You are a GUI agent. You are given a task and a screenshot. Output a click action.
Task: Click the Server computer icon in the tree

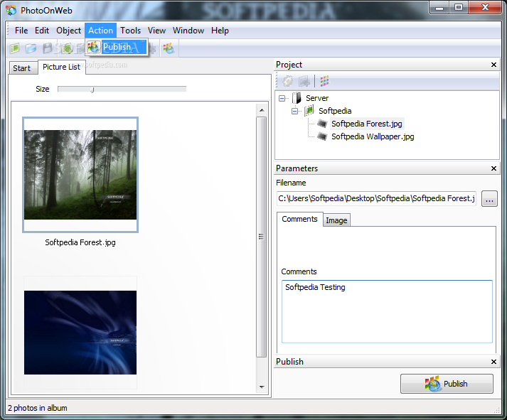tap(297, 98)
